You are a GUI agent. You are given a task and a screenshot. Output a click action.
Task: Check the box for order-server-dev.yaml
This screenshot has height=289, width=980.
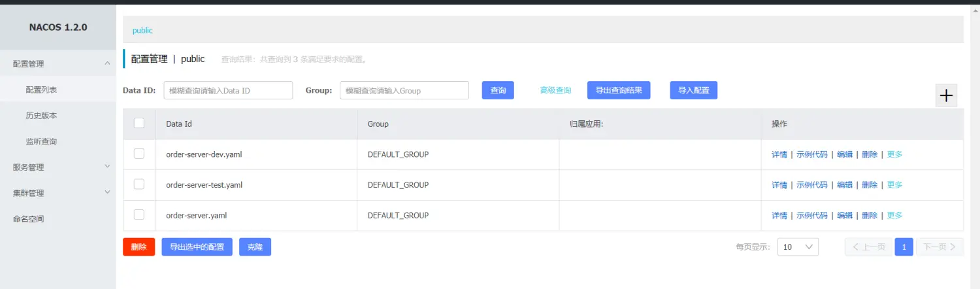click(x=139, y=154)
